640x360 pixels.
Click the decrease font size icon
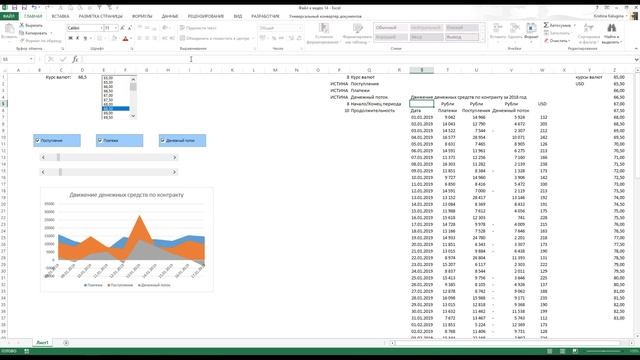point(129,28)
